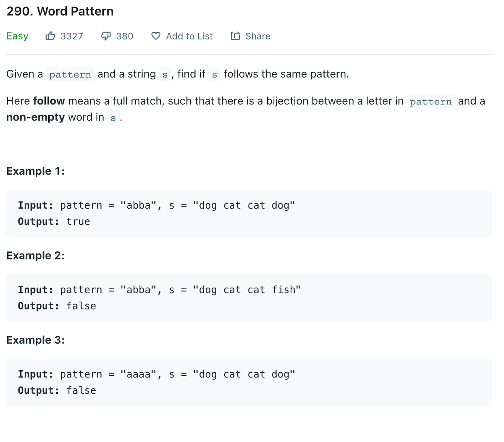The width and height of the screenshot is (504, 442).
Task: Click the inline s code token
Action: (x=164, y=74)
